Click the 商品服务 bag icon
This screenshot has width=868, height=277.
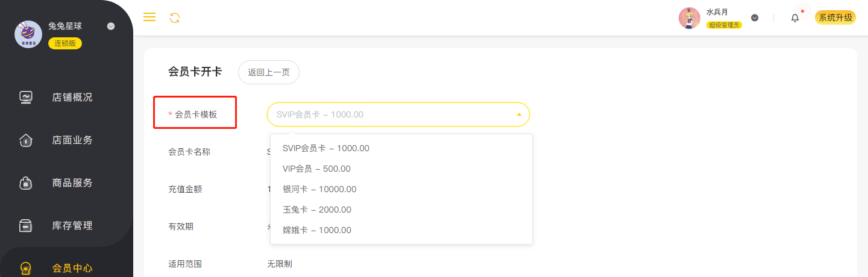click(x=26, y=182)
